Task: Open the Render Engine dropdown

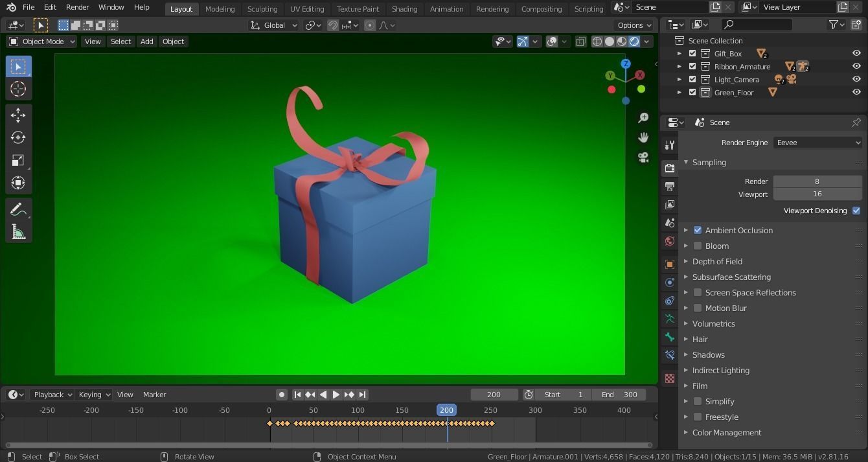Action: (817, 143)
